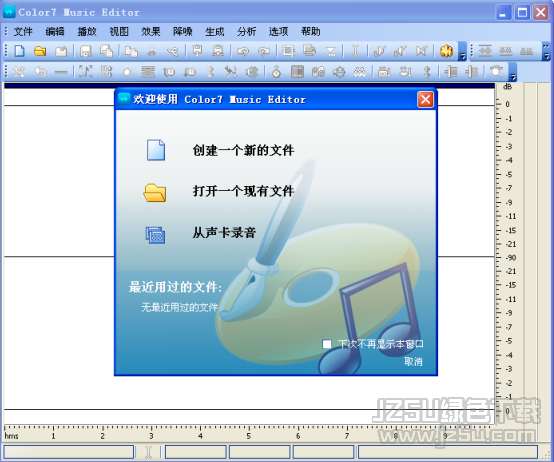Click the Undo arrow toolbar icon
The image size is (554, 462).
tap(243, 51)
